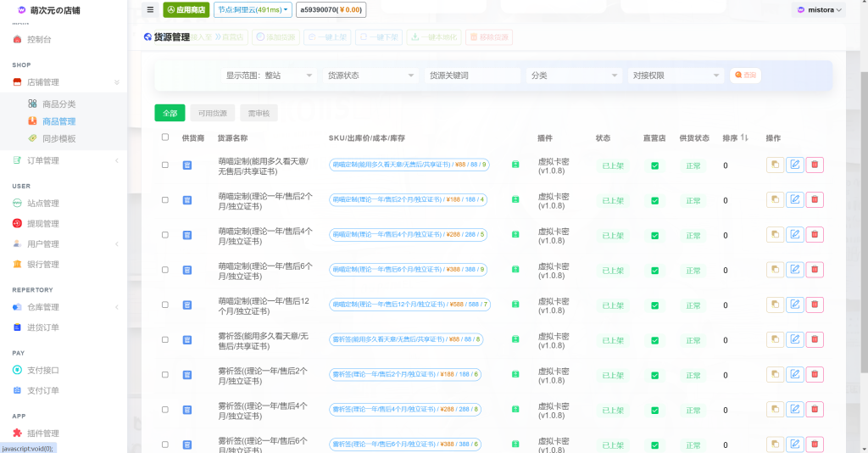Click the 查询 search button
The image size is (868, 453).
coord(745,75)
